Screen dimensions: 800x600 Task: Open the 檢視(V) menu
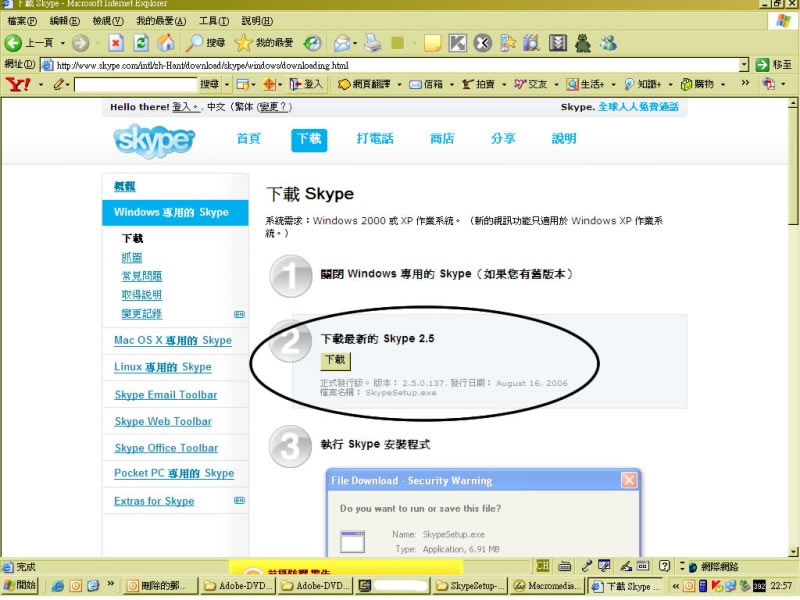point(108,21)
